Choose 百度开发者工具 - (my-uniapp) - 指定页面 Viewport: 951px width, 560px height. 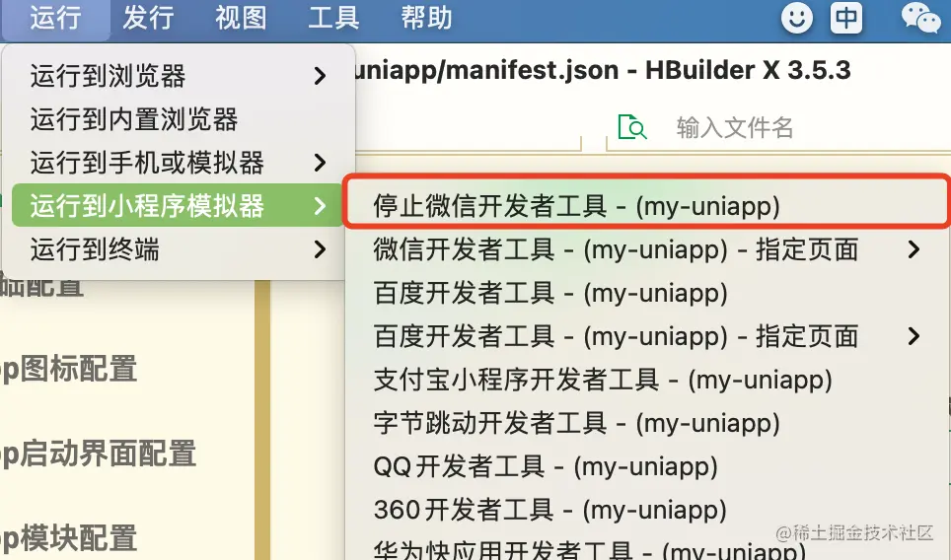point(646,336)
